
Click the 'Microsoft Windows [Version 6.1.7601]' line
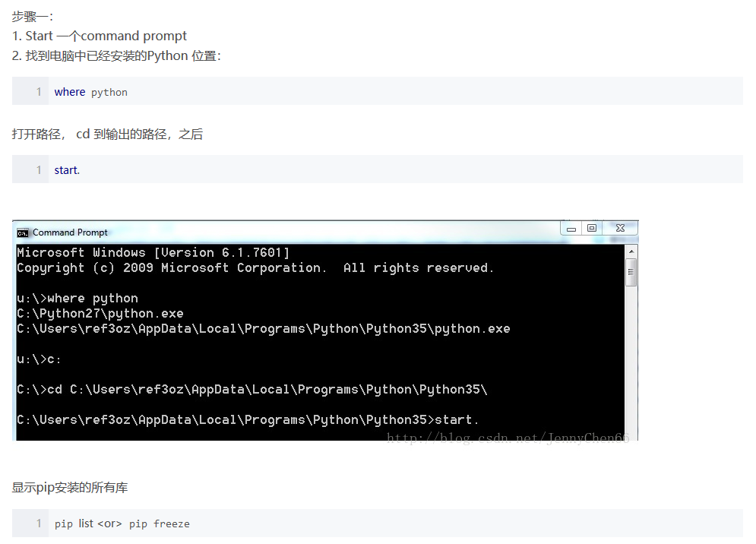coord(153,253)
